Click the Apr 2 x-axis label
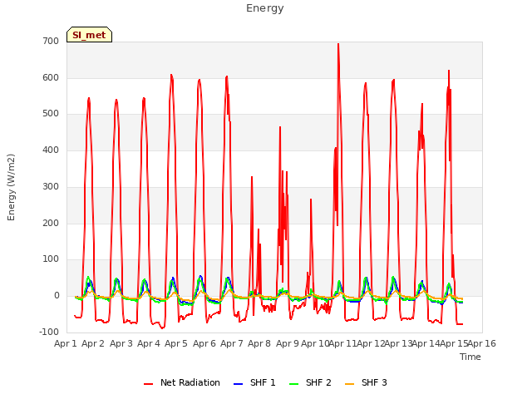Image resolution: width=532 pixels, height=399 pixels. pyautogui.click(x=93, y=343)
